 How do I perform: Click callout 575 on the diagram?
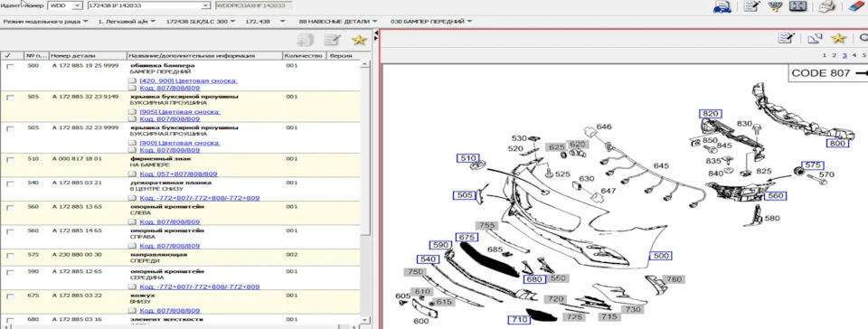tap(812, 165)
